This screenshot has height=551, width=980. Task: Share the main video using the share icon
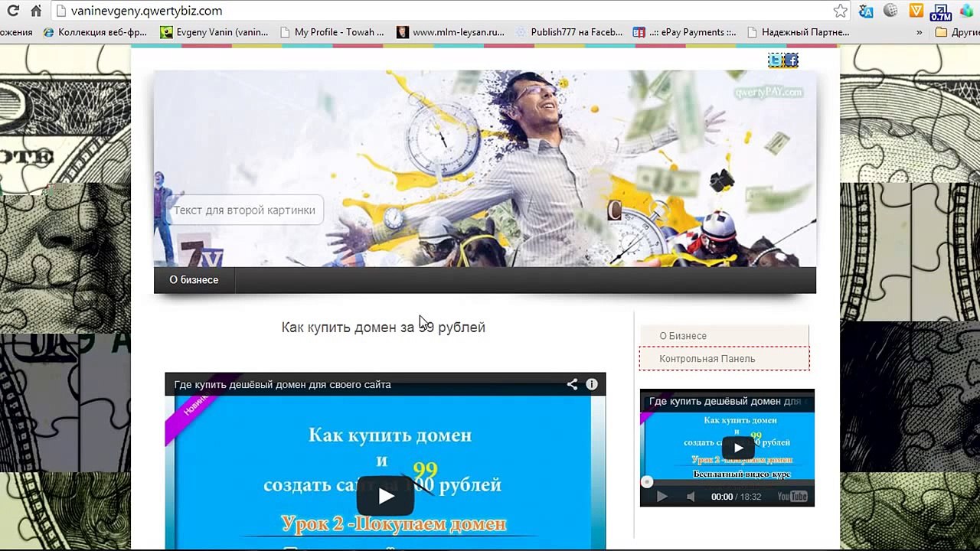pos(572,384)
